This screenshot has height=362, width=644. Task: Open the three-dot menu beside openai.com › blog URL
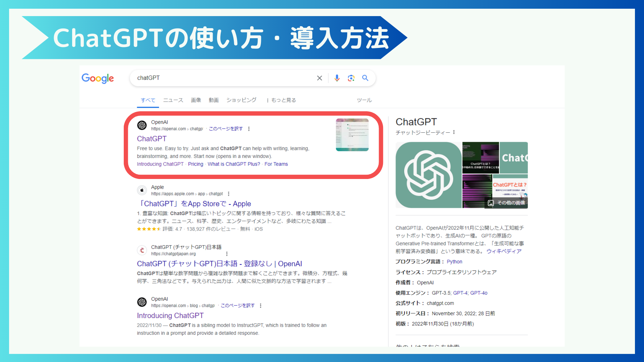[261, 306]
